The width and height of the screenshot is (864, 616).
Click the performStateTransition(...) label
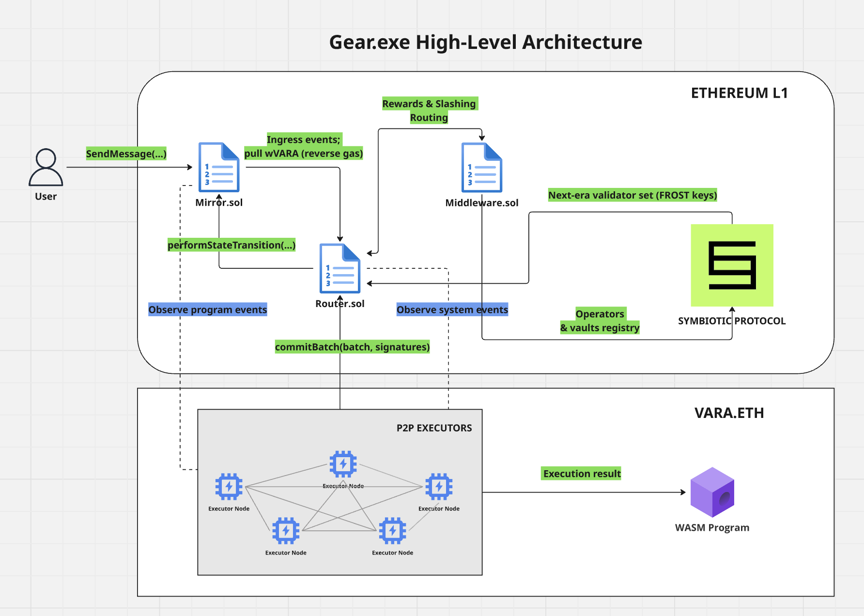231,245
